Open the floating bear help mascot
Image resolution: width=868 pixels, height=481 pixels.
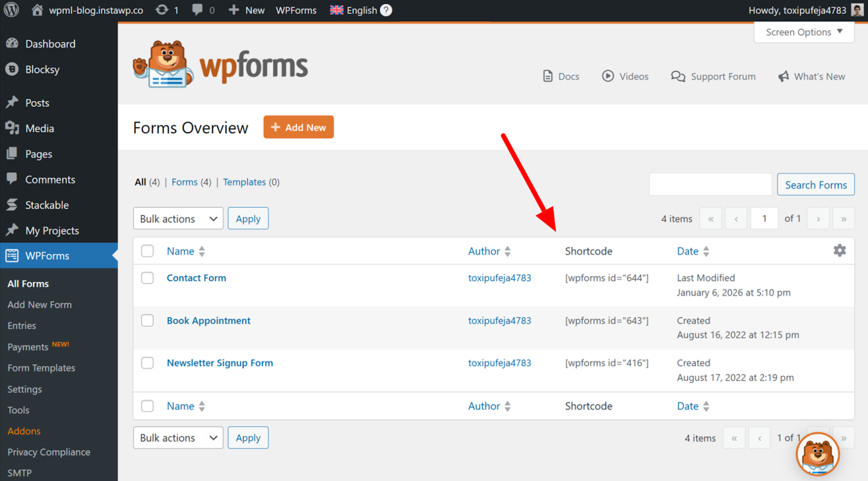point(818,454)
